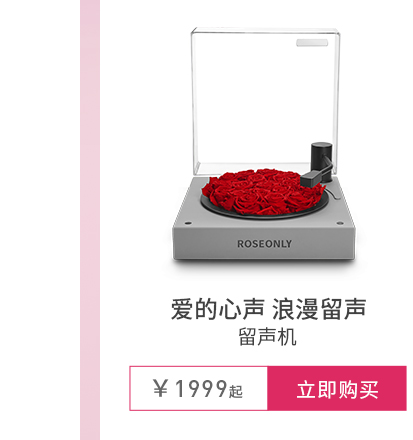Click the ¥1999起 price box
The image size is (413, 440).
199,389
